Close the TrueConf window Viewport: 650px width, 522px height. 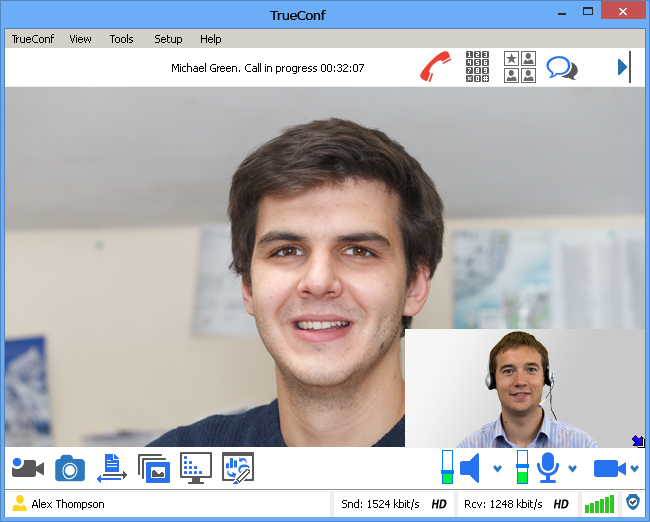pos(623,12)
